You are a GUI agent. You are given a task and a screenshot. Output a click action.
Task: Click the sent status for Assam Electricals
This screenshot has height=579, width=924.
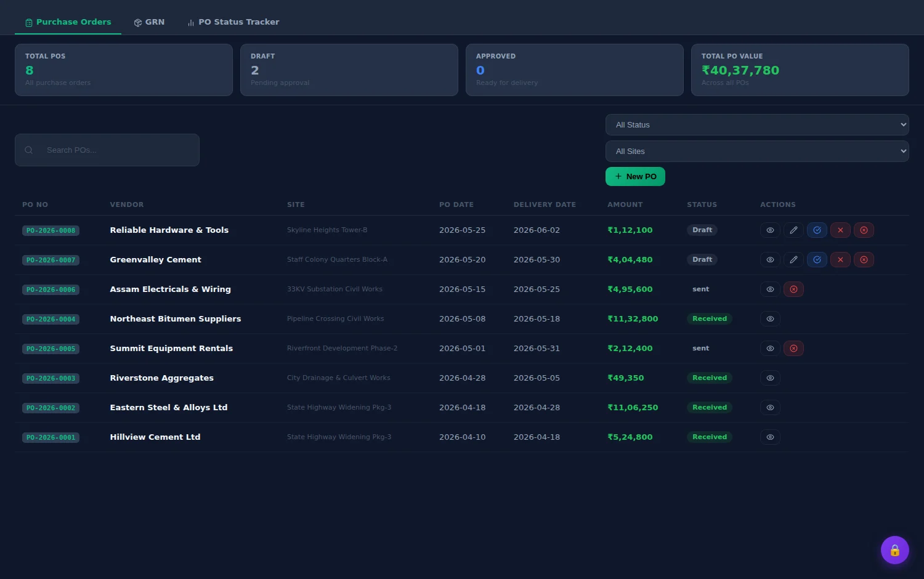(700, 289)
